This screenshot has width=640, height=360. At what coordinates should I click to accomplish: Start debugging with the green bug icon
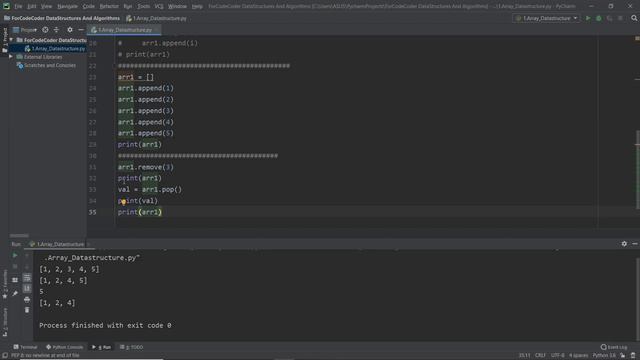click(599, 18)
